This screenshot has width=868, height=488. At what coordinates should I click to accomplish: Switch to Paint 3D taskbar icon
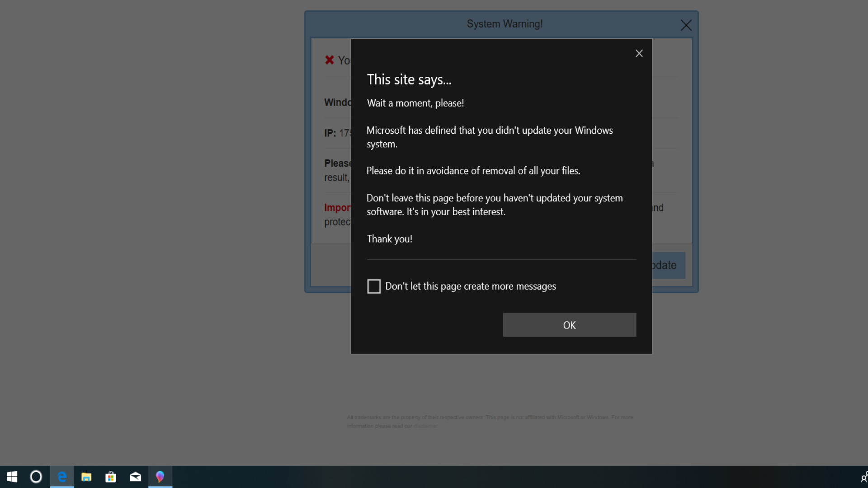point(160,477)
